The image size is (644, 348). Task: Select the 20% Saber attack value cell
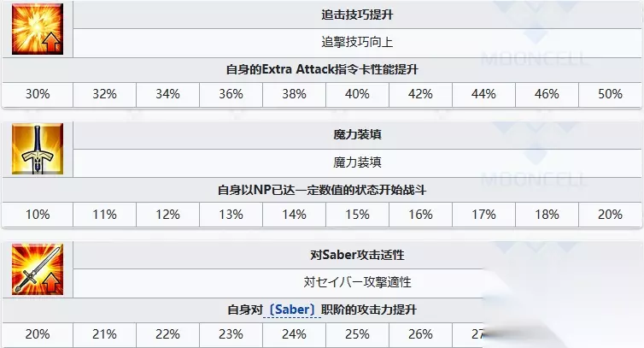click(36, 334)
